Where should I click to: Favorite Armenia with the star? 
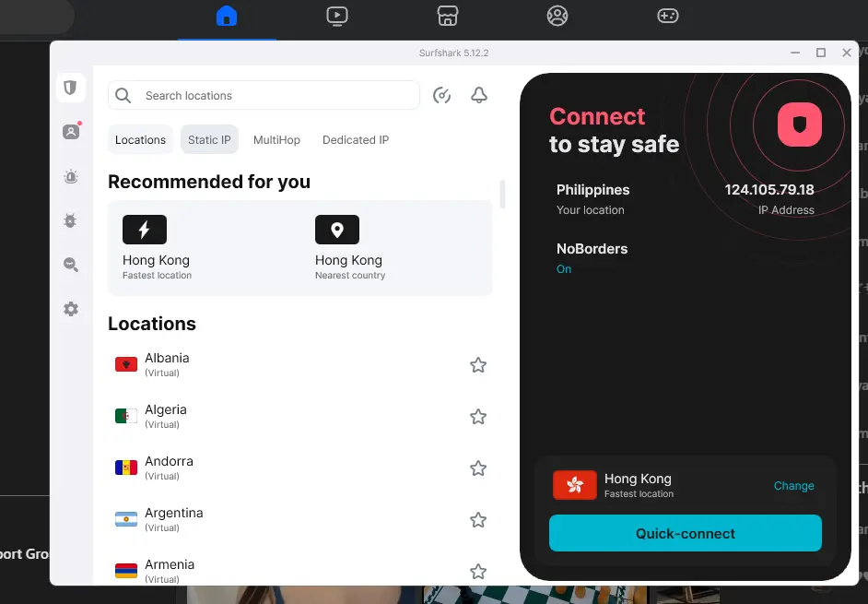[x=478, y=572]
